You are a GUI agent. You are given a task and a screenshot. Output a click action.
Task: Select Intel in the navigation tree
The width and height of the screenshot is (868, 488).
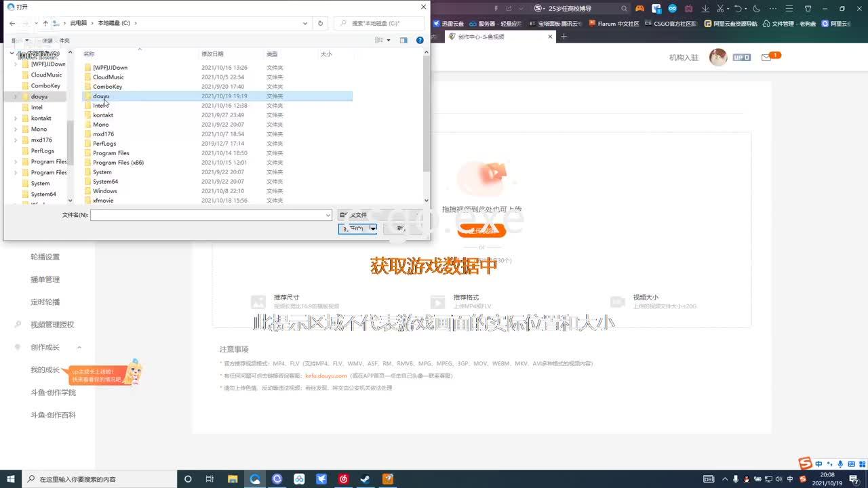click(x=37, y=108)
